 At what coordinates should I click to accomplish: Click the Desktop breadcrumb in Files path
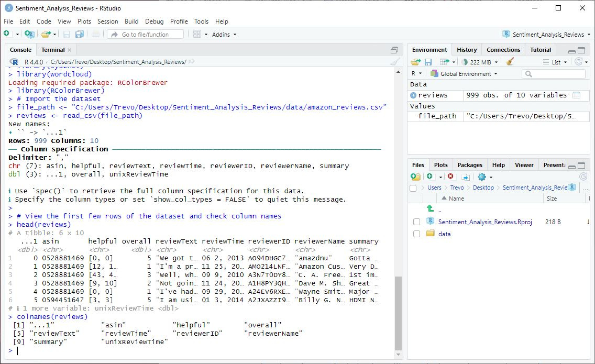click(x=483, y=187)
